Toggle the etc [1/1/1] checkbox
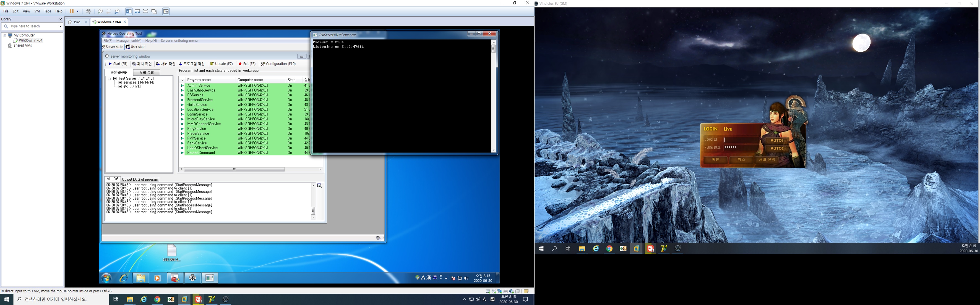 120,86
